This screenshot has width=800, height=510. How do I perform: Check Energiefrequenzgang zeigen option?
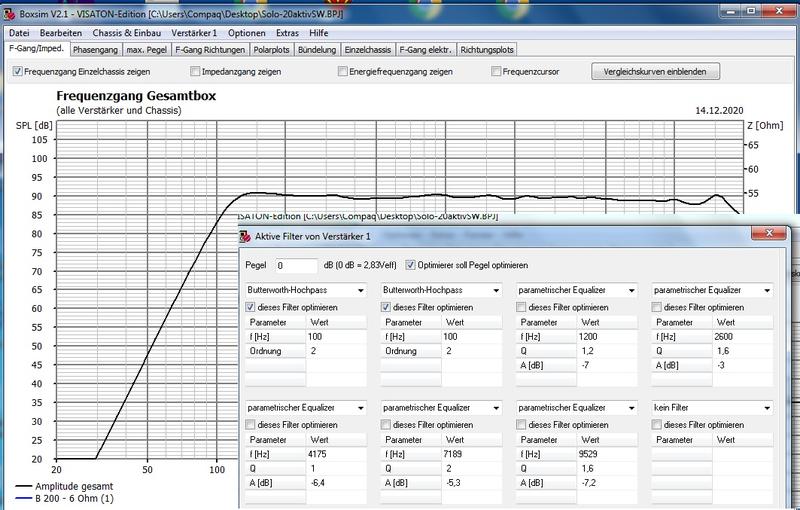[x=343, y=72]
